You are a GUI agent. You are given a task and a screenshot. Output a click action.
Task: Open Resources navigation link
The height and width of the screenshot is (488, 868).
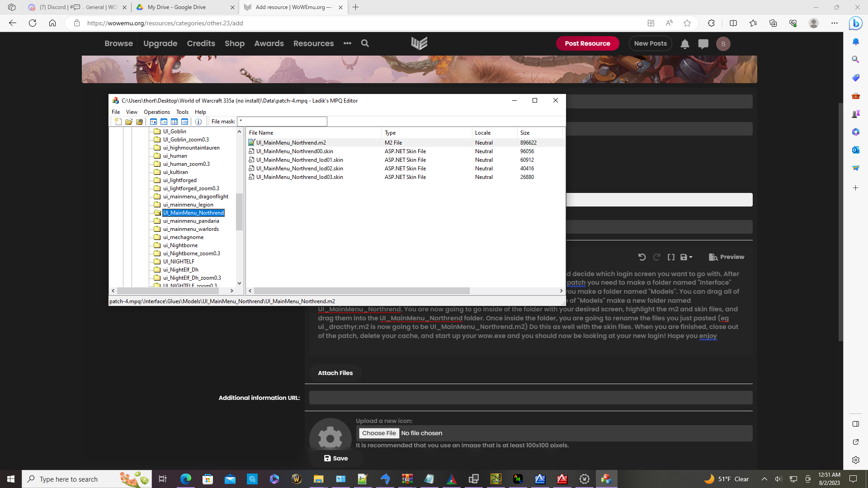pyautogui.click(x=313, y=43)
